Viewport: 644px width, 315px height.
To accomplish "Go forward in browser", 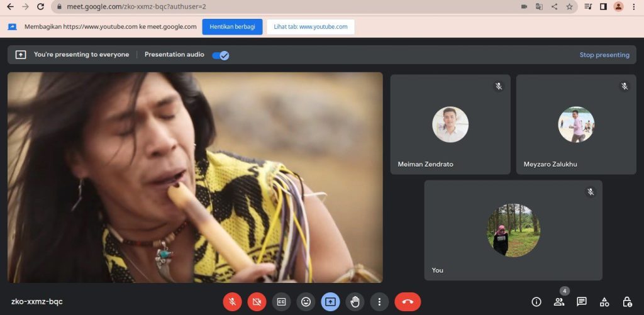I will (x=25, y=6).
